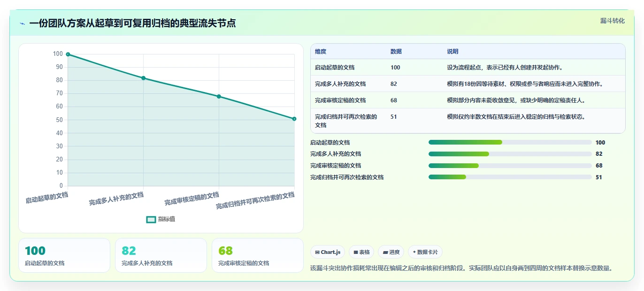644x291 pixels.
Task: Click the chart data point for 完成审核定稿的文档
Action: click(219, 97)
